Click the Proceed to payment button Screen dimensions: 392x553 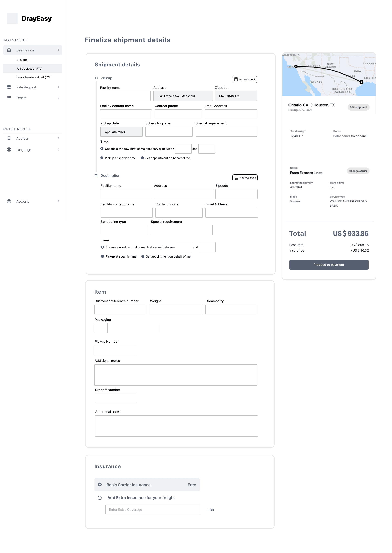click(329, 265)
